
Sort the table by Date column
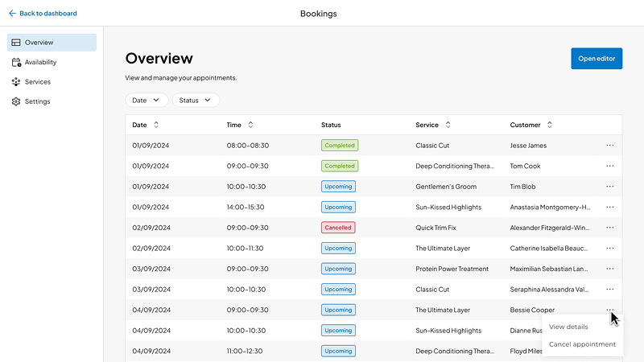[156, 125]
